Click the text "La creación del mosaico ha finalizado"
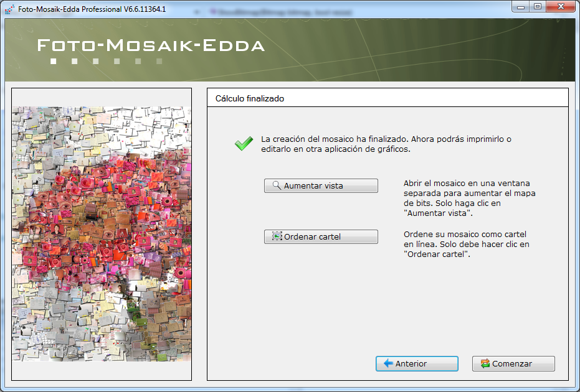 tap(335, 139)
